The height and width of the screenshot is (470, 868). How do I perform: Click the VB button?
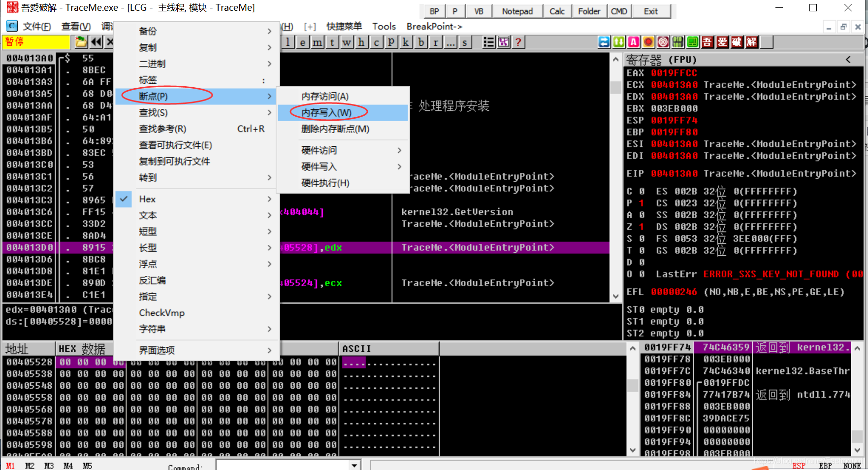(479, 11)
